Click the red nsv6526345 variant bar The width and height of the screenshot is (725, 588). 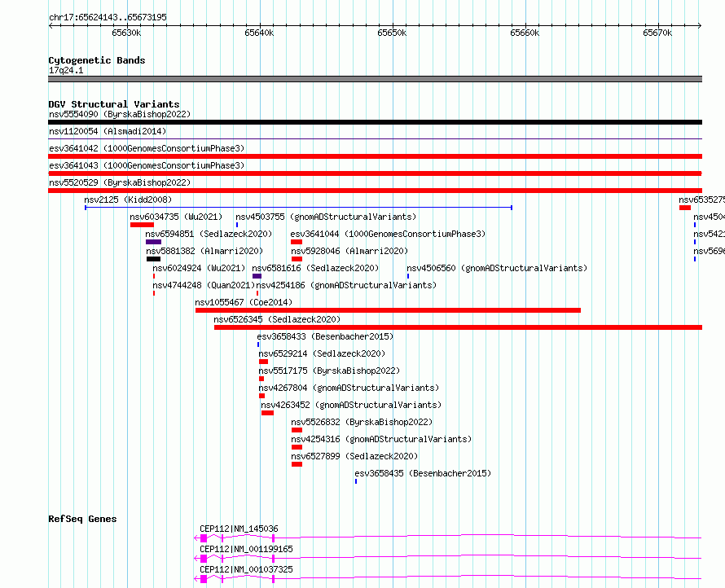click(x=458, y=327)
